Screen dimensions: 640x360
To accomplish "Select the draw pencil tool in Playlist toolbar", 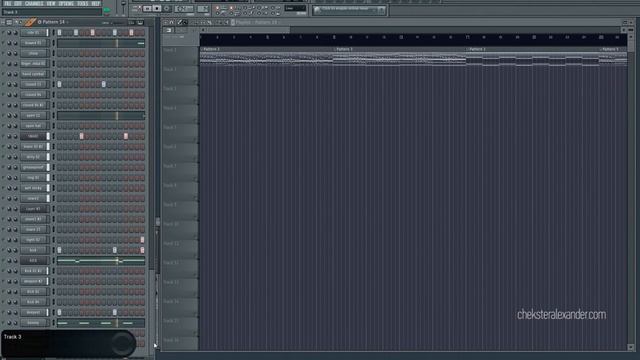I will (x=180, y=22).
